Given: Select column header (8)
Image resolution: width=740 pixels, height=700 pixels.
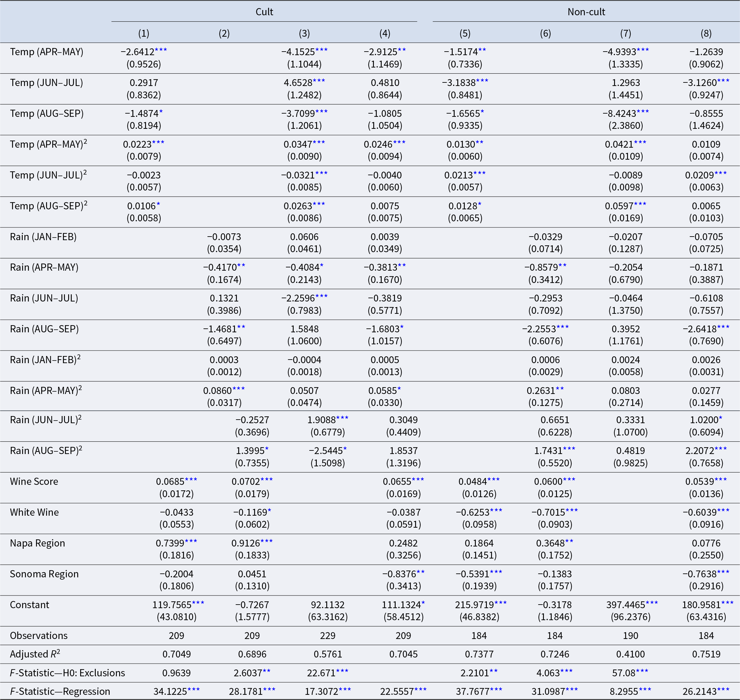Looking at the screenshot, I should 706,33.
